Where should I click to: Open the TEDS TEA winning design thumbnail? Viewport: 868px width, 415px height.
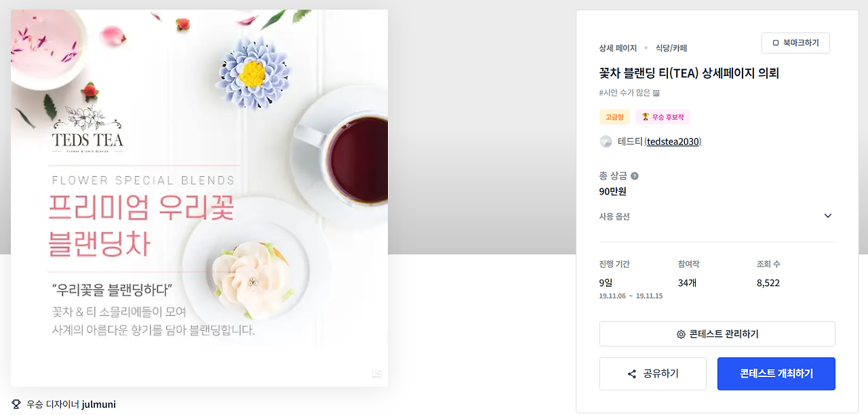tap(199, 198)
